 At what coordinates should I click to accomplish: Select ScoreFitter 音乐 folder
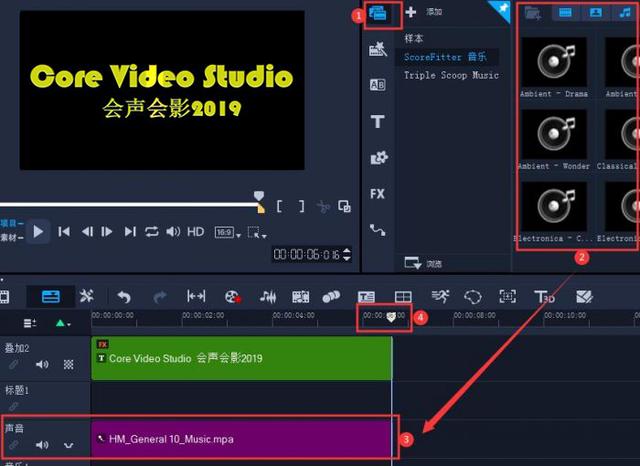(x=446, y=57)
